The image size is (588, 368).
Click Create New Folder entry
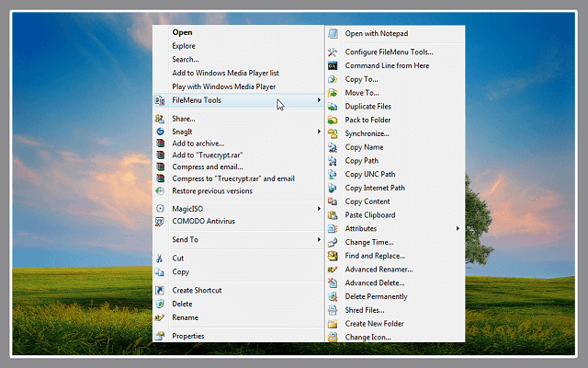[x=374, y=324]
